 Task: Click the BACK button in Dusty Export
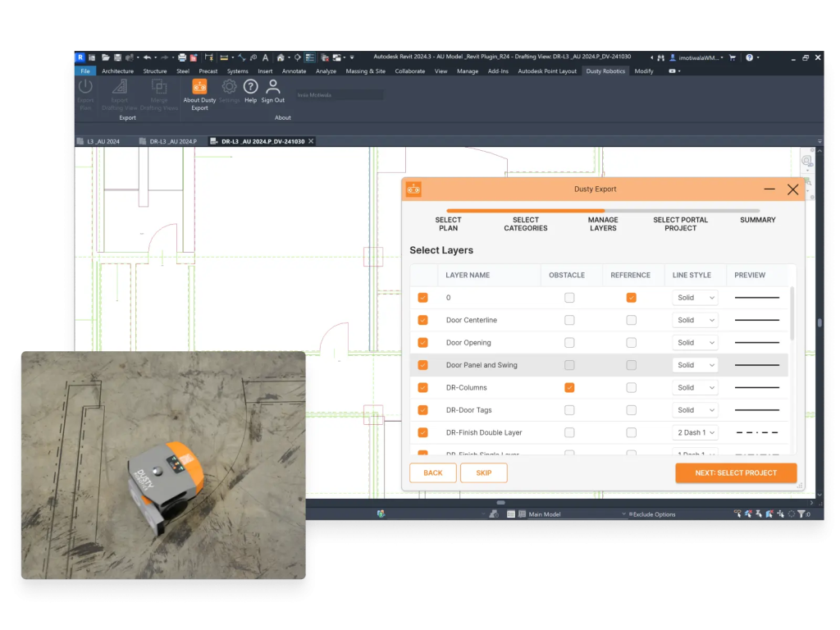click(433, 473)
